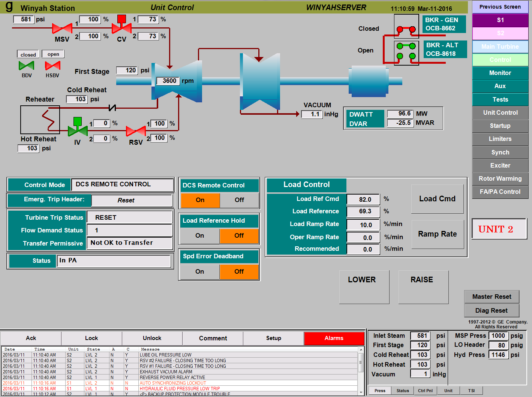
Task: Click the Reheater symbol box
Action: 40,120
